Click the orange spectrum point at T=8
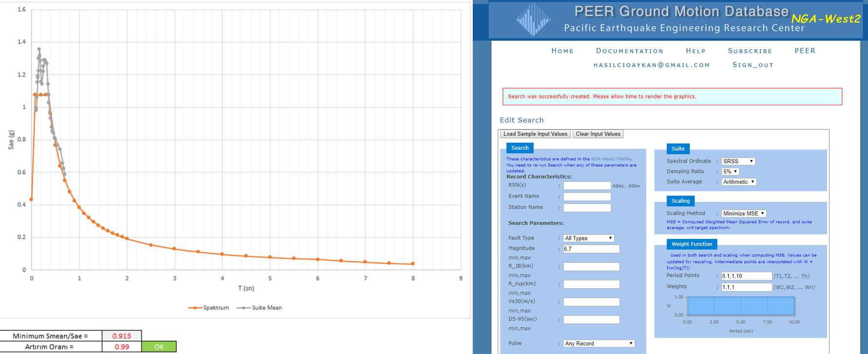The height and width of the screenshot is (354, 868). coord(413,264)
